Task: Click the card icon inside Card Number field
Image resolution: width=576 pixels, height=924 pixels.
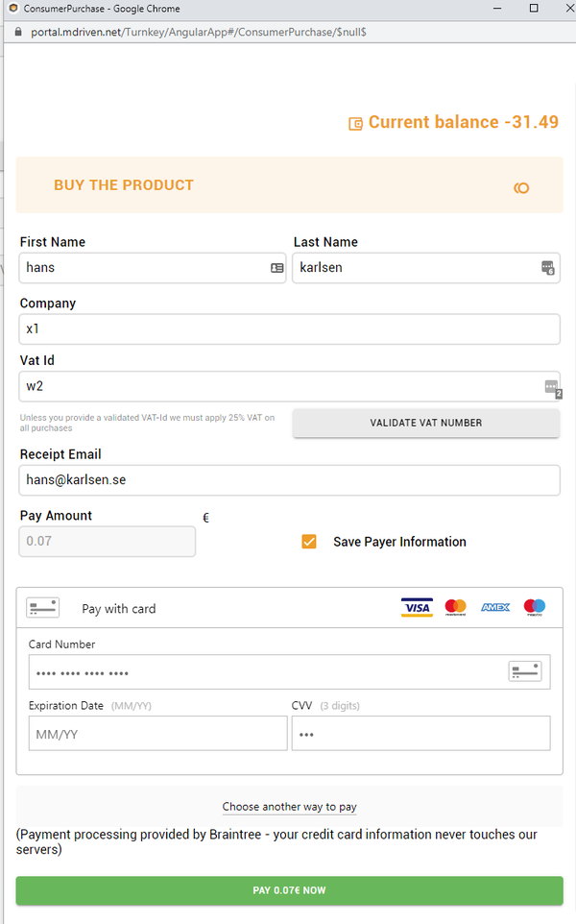Action: 525,671
